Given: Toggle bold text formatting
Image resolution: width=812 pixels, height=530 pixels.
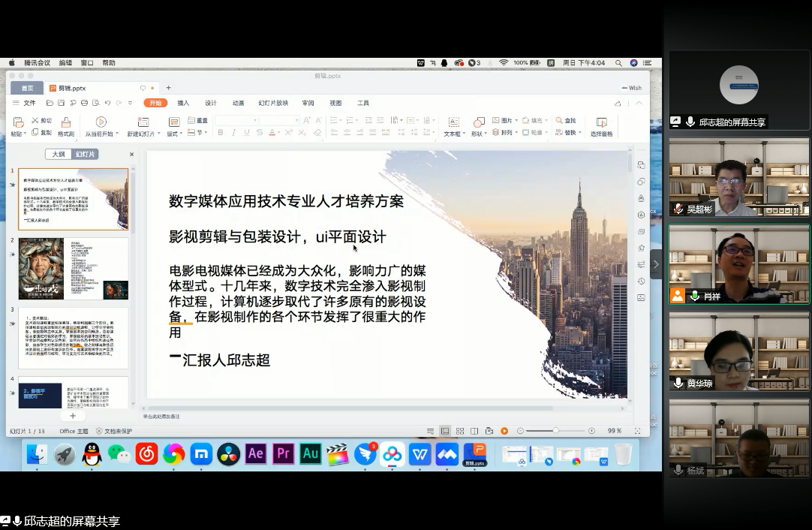Looking at the screenshot, I should point(220,133).
